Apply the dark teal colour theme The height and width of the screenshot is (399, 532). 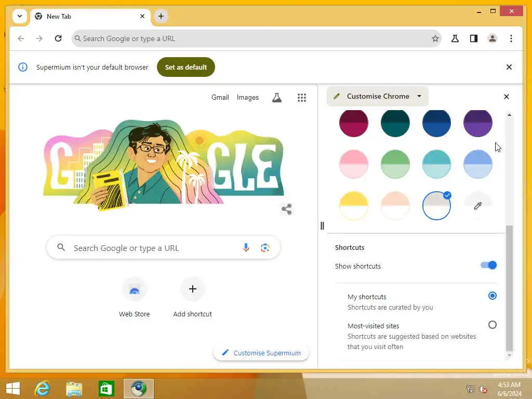click(x=395, y=123)
